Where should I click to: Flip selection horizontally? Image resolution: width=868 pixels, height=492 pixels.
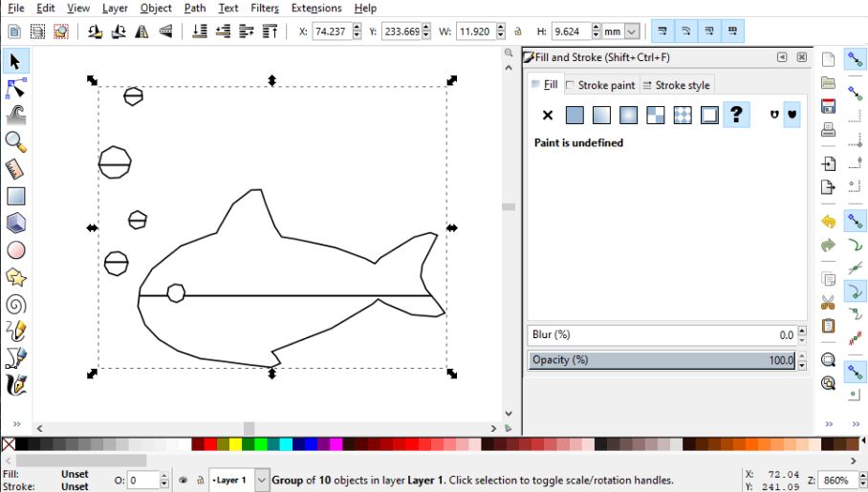point(141,32)
